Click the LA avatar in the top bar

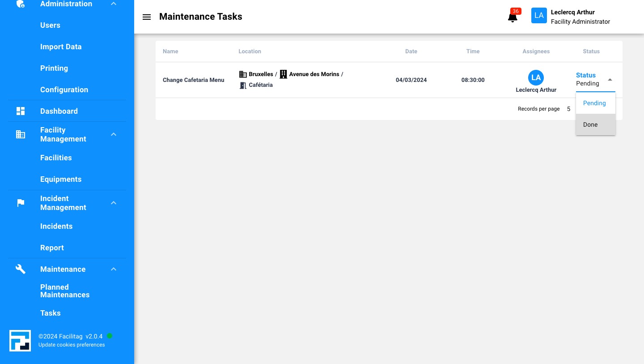tap(539, 15)
